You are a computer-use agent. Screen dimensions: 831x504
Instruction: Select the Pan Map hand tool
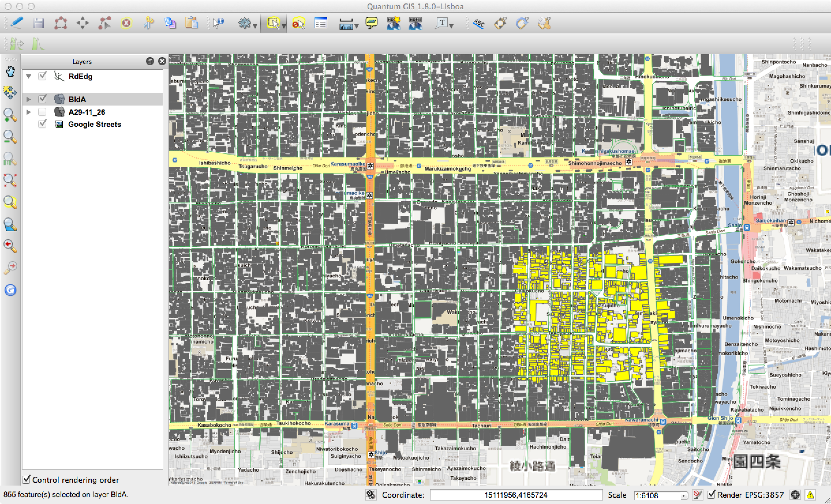(10, 72)
